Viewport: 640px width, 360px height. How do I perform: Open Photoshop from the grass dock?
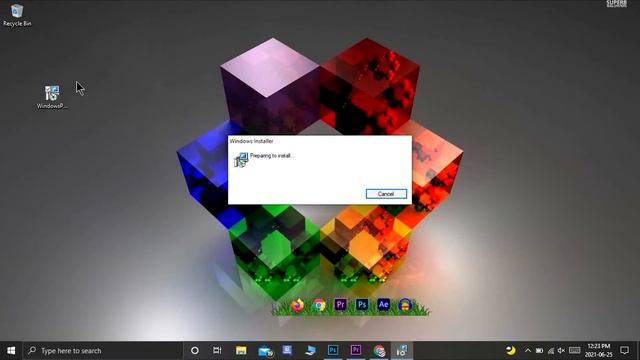[x=362, y=304]
